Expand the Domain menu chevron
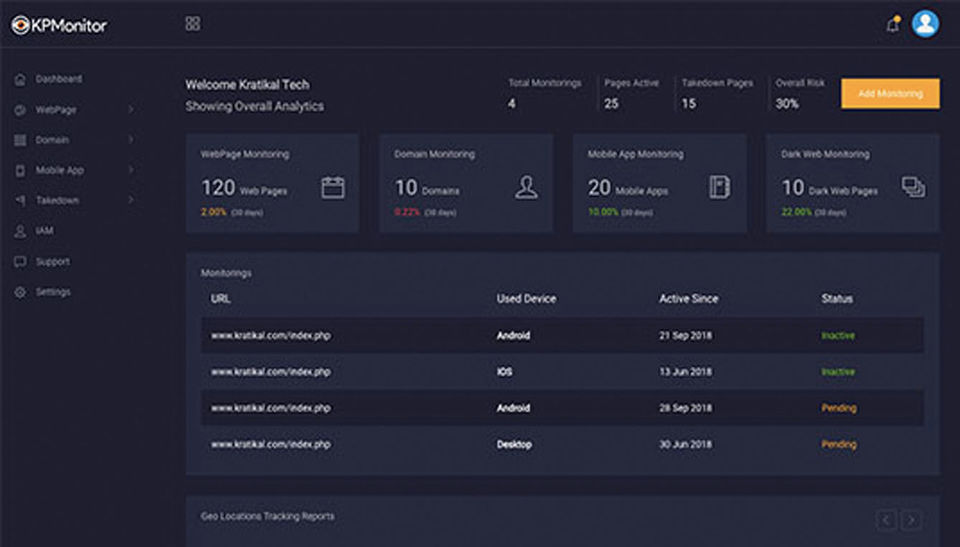This screenshot has height=547, width=960. point(131,140)
